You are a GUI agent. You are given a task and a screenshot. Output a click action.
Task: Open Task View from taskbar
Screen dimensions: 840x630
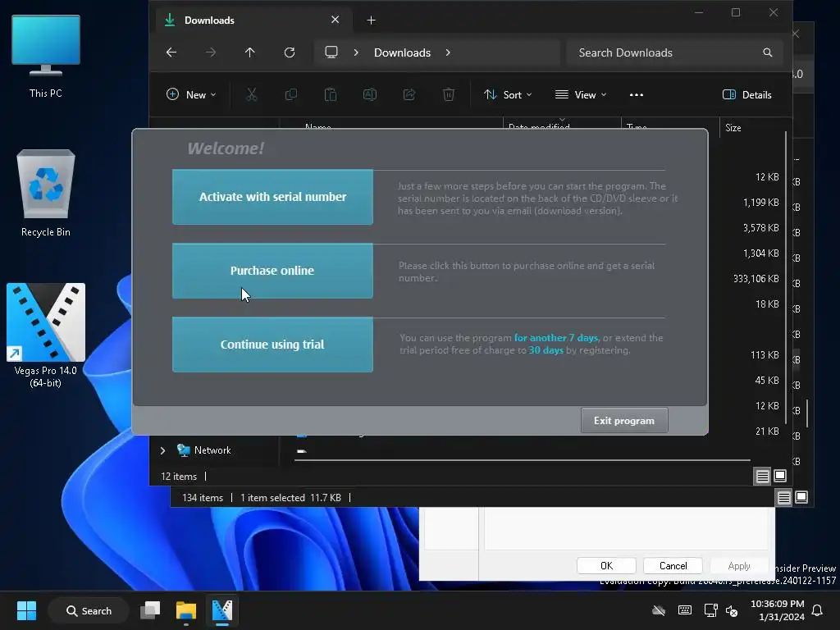coord(150,610)
